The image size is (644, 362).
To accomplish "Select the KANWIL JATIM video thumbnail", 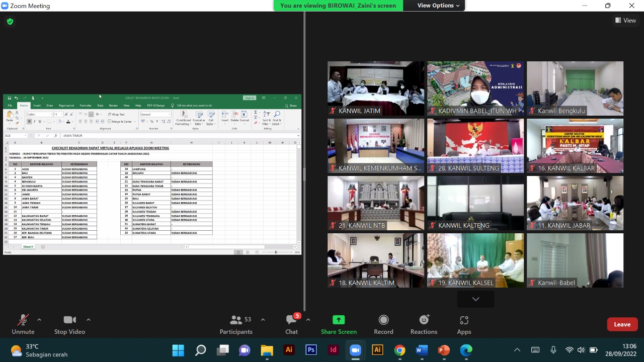I will click(x=376, y=88).
